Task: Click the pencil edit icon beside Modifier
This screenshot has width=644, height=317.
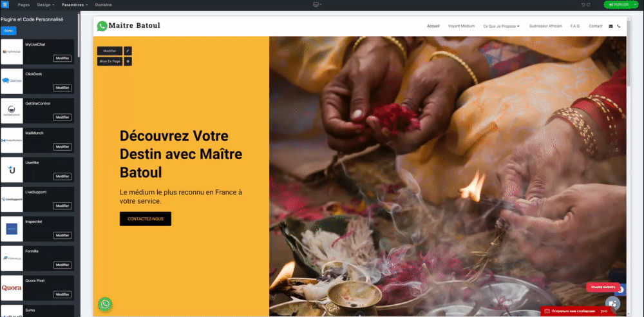Action: (128, 51)
